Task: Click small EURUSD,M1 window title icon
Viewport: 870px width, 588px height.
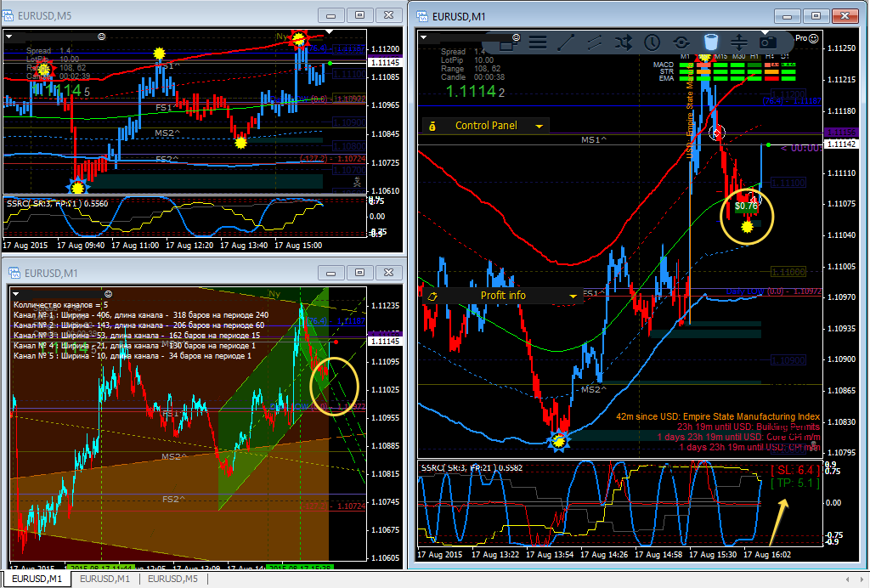Action: (15, 273)
